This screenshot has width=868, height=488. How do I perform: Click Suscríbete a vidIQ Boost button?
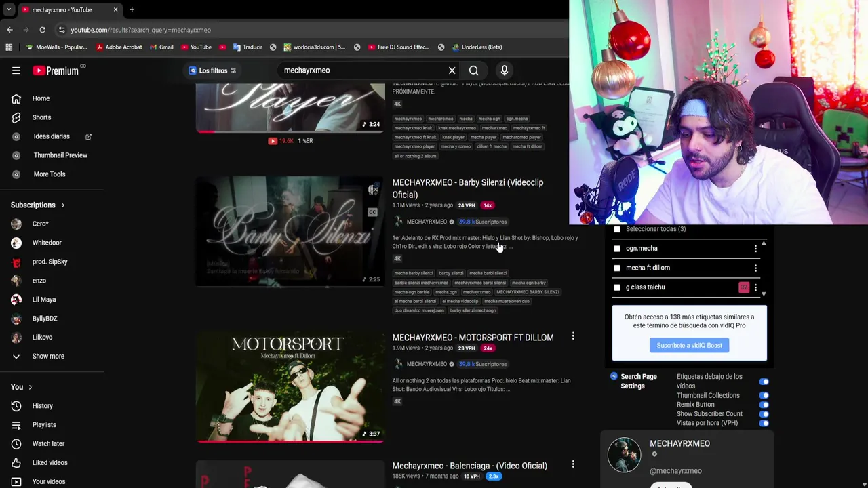[689, 345]
